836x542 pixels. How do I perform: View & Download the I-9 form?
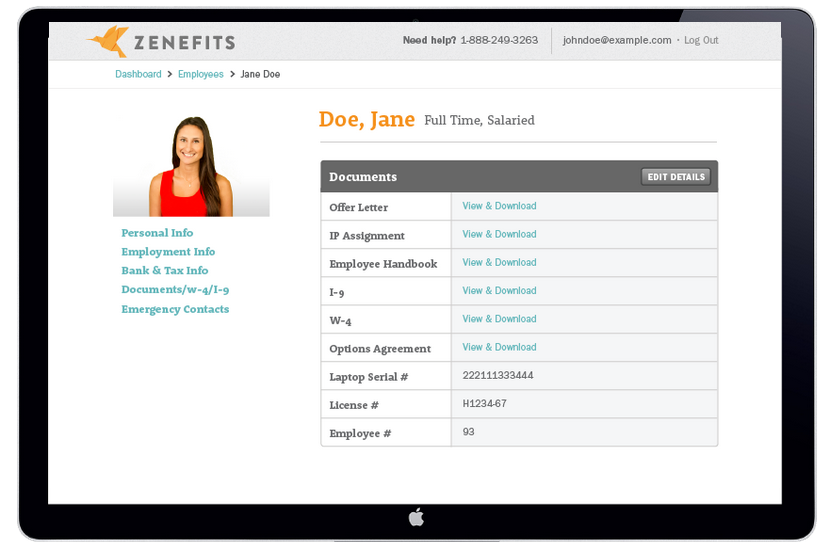pyautogui.click(x=500, y=290)
